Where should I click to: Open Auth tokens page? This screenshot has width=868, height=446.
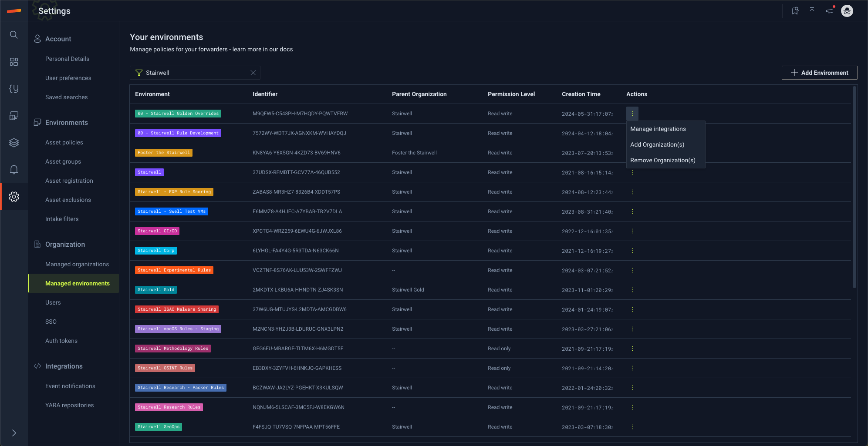(61, 341)
